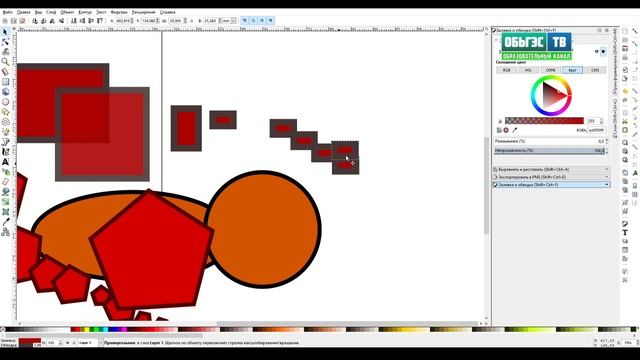Raise selection to top icon

(x=100, y=20)
